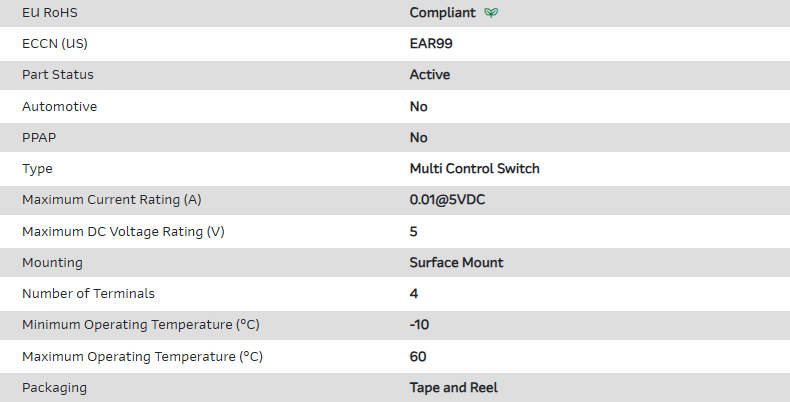The image size is (790, 402).
Task: Select the Tape and Reel value
Action: coord(453,387)
